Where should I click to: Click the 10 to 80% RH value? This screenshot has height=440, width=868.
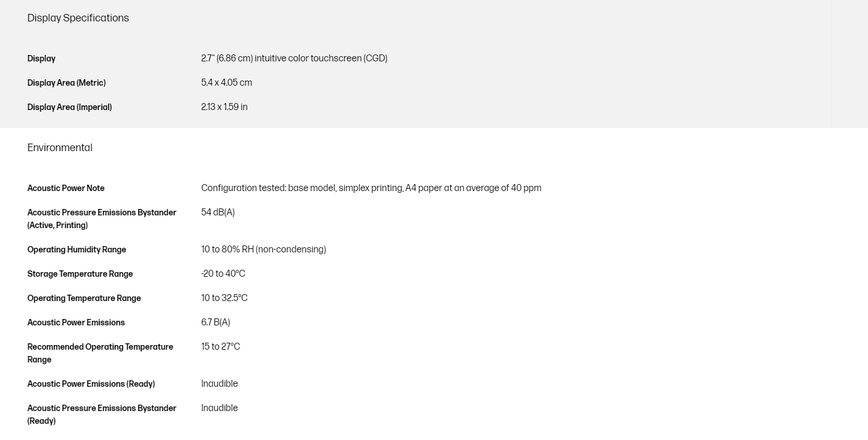click(x=263, y=250)
